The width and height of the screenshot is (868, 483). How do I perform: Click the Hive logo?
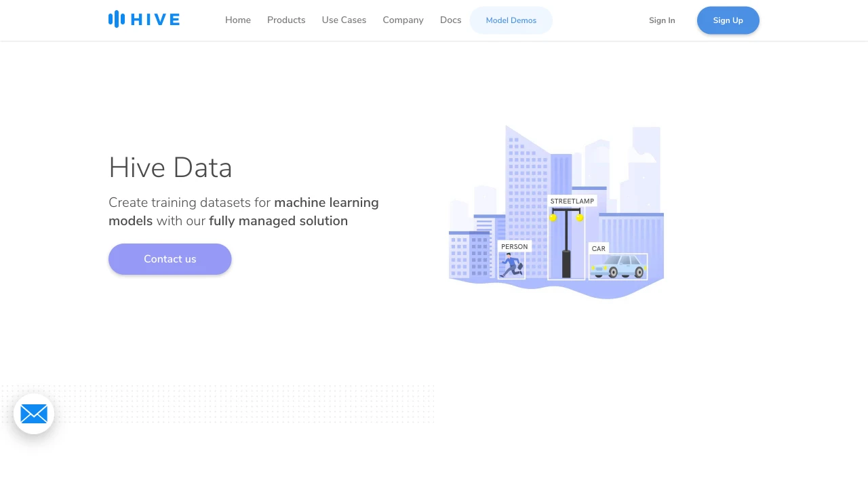point(144,19)
